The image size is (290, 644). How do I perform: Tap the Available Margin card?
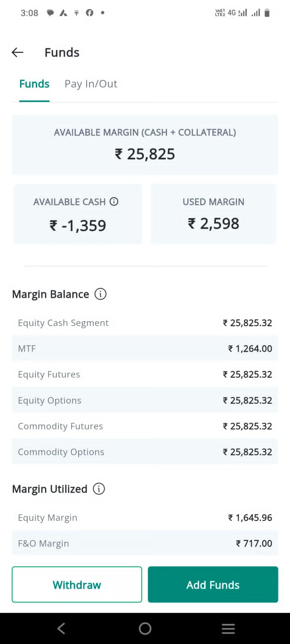[x=145, y=145]
